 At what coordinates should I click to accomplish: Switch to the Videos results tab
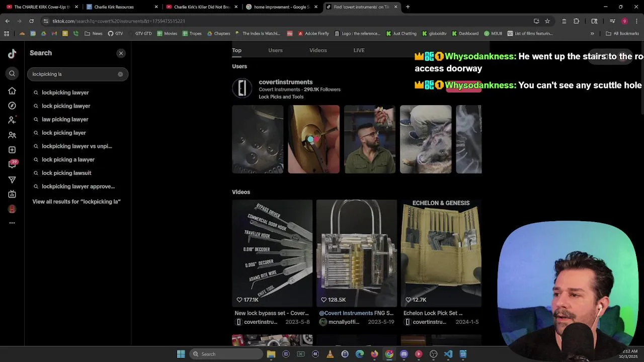pos(318,50)
